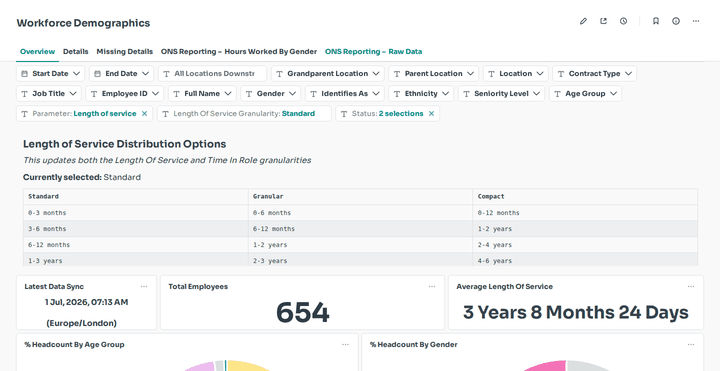Image resolution: width=720 pixels, height=371 pixels.
Task: Clear the Length of service parameter filter
Action: (144, 113)
